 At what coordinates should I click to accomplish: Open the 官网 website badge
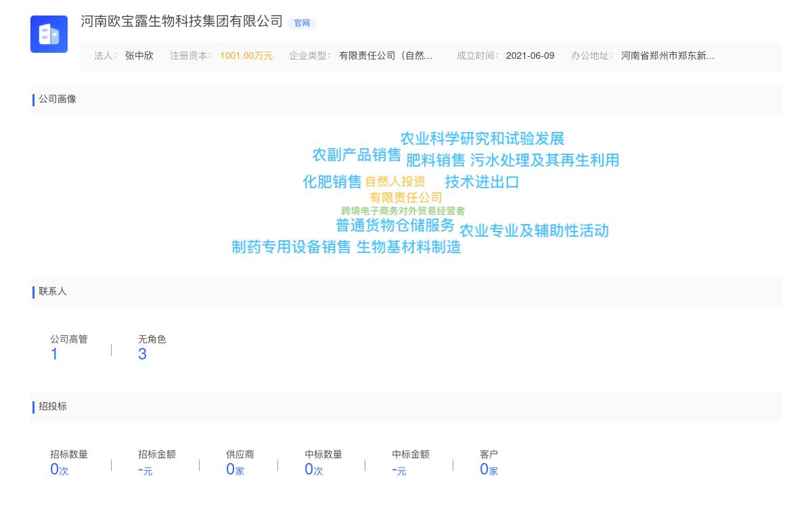[302, 24]
